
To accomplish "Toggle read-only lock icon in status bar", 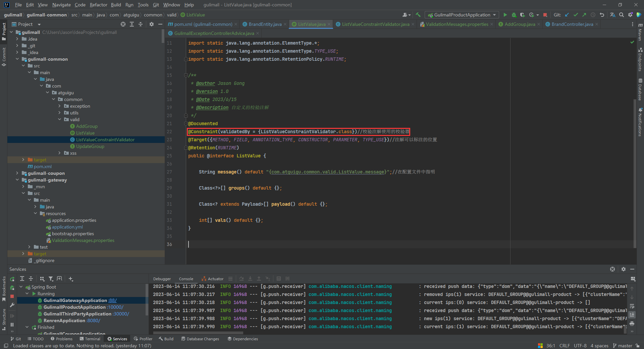I will coord(637,346).
